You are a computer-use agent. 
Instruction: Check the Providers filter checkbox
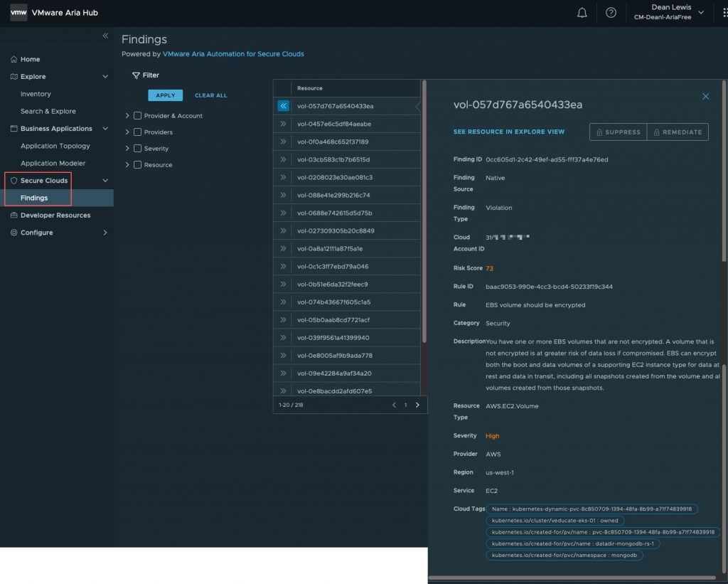click(x=137, y=132)
